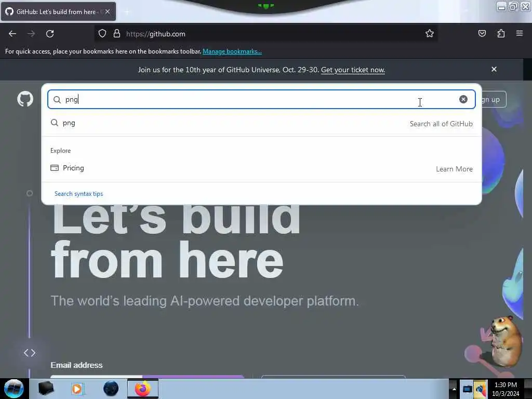Open the black box taskbar icon
Viewport: 532px width, 399px height.
[46, 389]
